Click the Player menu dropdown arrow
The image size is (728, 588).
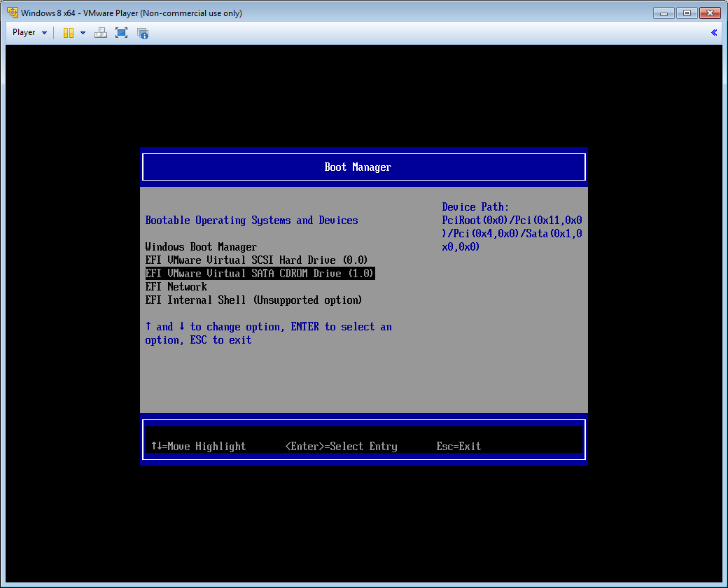tap(45, 33)
